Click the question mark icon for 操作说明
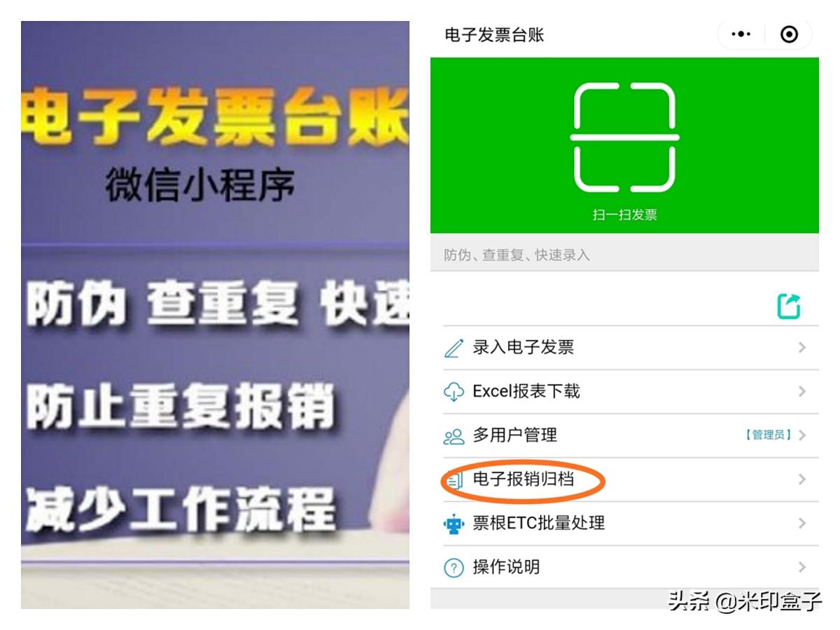Screen dimensions: 840x630 (x=454, y=568)
